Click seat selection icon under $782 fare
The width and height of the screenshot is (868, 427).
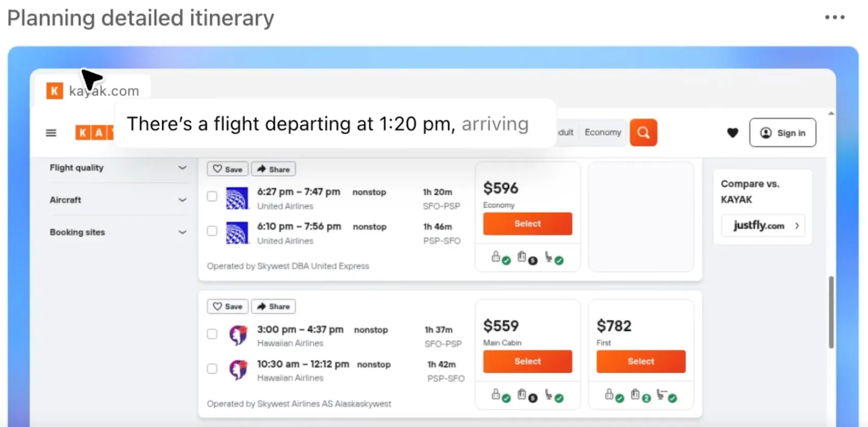pos(666,396)
